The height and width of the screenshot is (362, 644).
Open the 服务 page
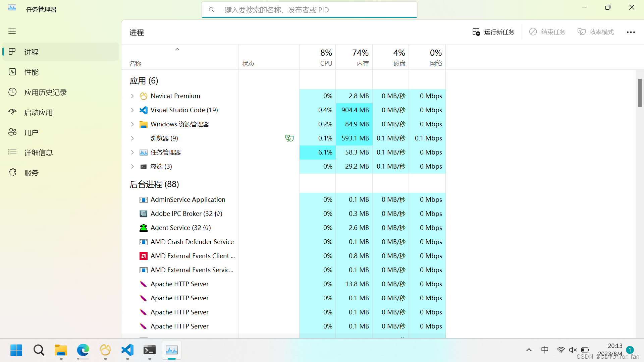(61, 173)
